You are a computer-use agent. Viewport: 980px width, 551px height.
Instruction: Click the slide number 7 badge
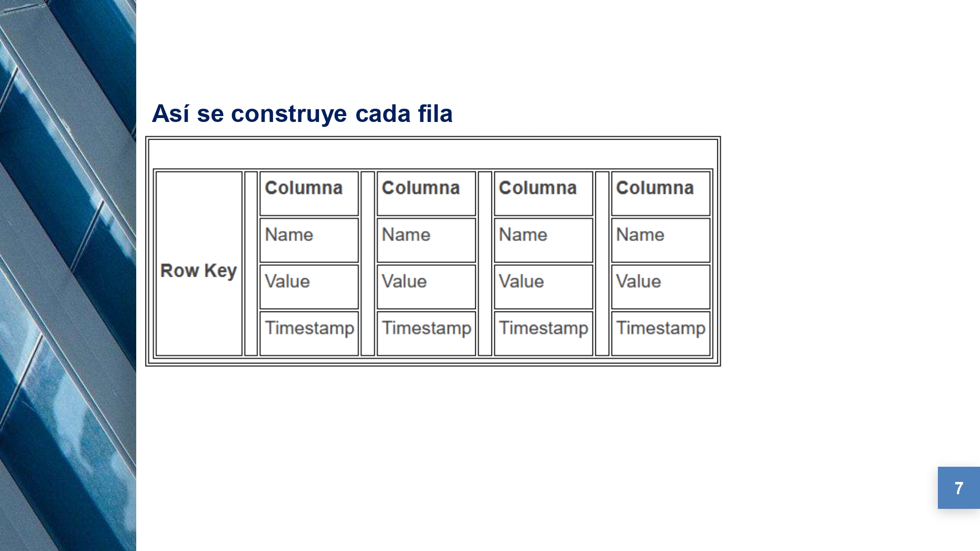pos(959,488)
